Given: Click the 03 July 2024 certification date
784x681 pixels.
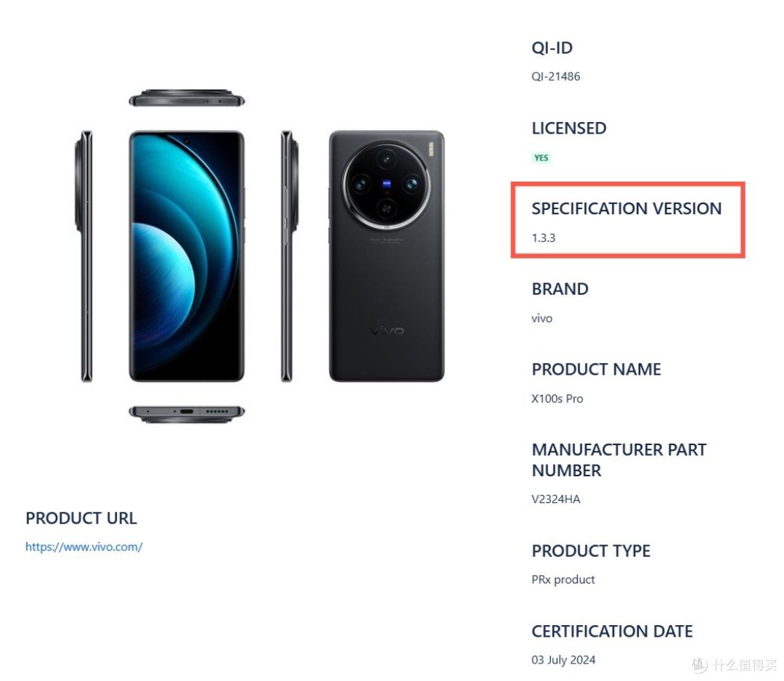Looking at the screenshot, I should pos(563,659).
